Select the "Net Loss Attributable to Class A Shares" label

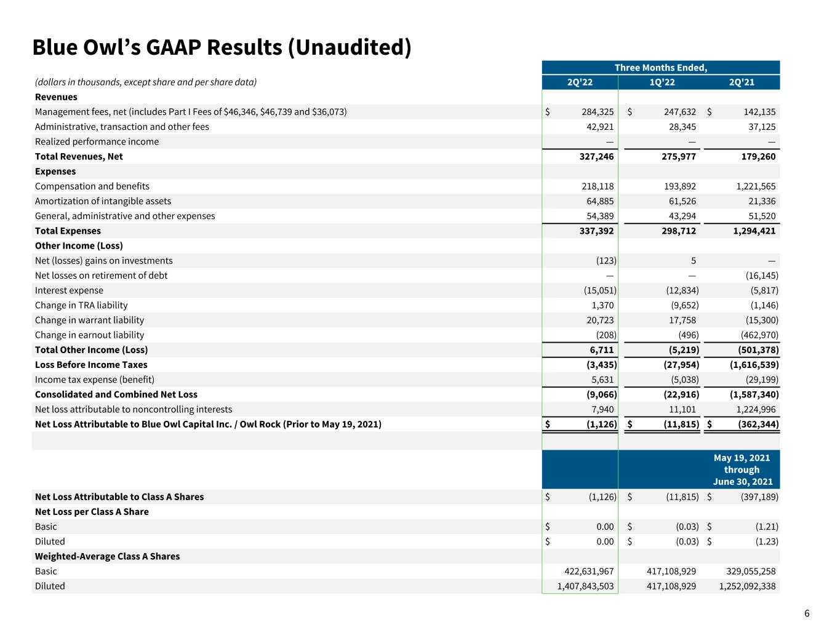pos(119,496)
